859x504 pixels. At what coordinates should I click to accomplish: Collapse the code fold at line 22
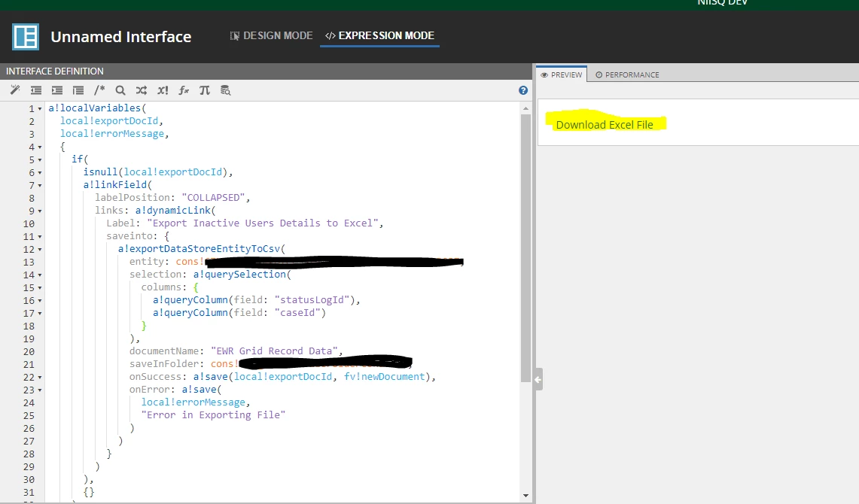[40, 378]
